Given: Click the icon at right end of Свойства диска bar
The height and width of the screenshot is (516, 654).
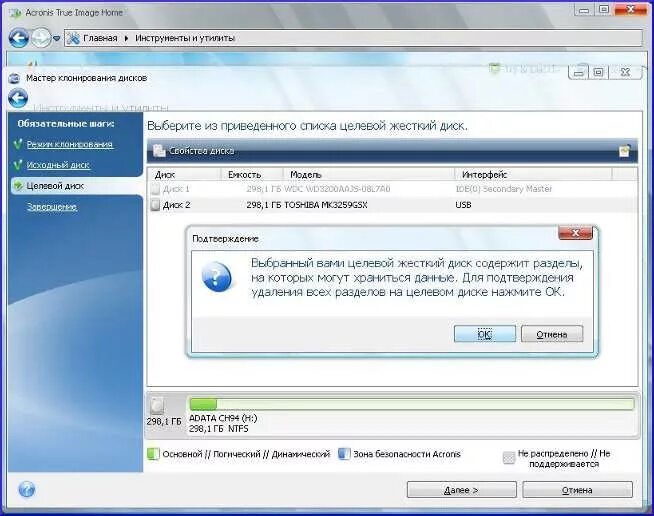Looking at the screenshot, I should 624,151.
